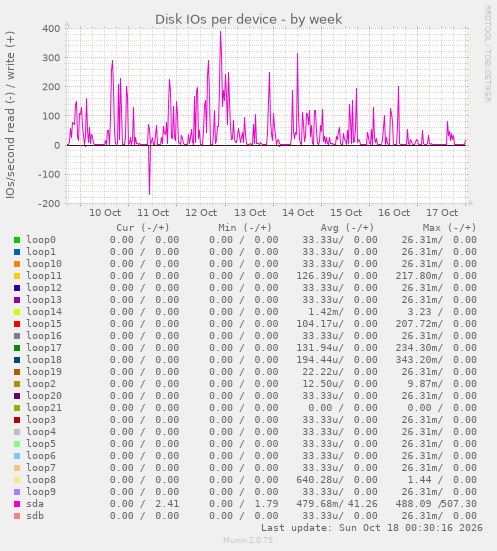Image resolution: width=497 pixels, height=551 pixels.
Task: Select the loop8 legend label
Action: tap(41, 480)
